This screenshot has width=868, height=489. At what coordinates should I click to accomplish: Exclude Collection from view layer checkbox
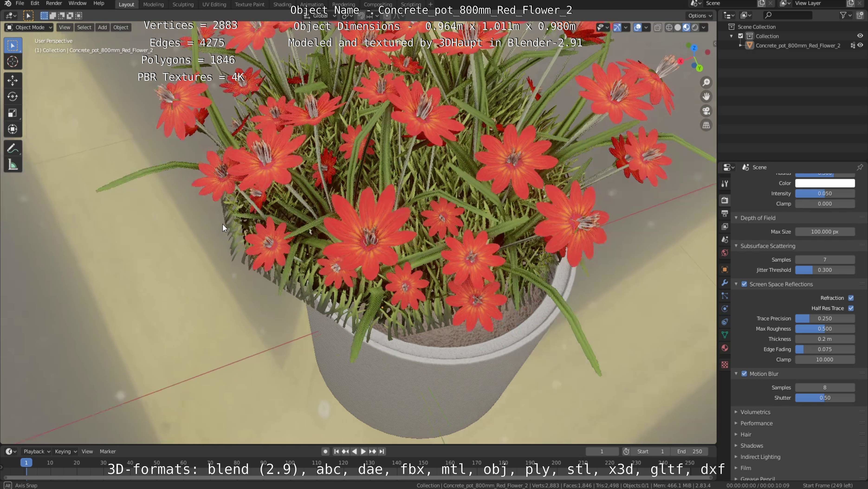(740, 36)
